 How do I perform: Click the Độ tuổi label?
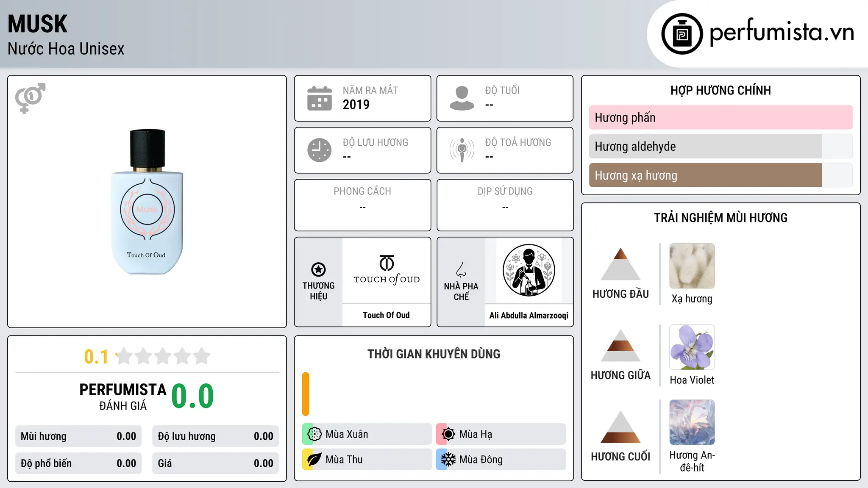pos(503,90)
